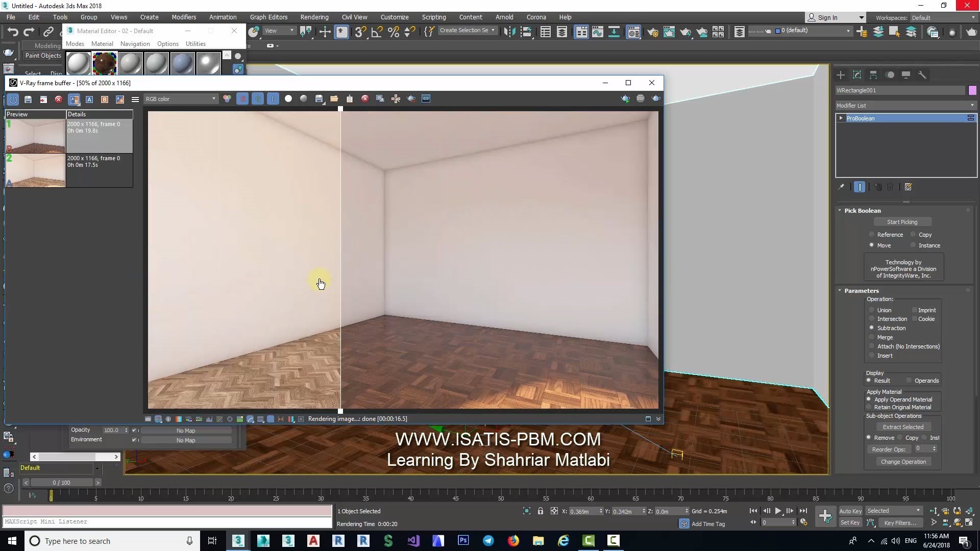Viewport: 980px width, 551px height.
Task: Click the Change Operation button
Action: click(x=903, y=462)
